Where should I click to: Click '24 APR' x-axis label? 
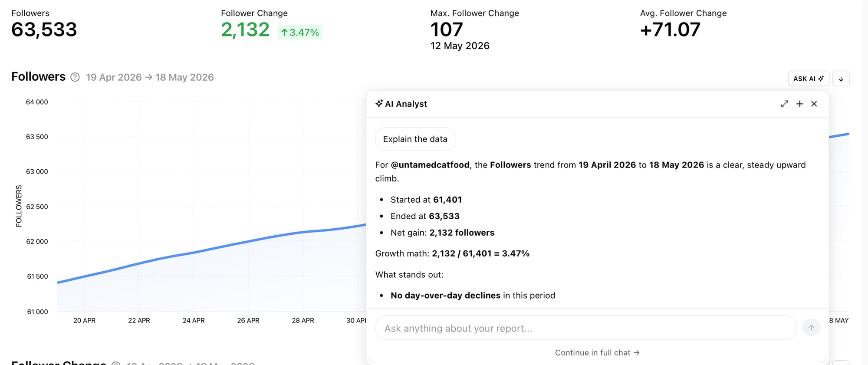194,320
